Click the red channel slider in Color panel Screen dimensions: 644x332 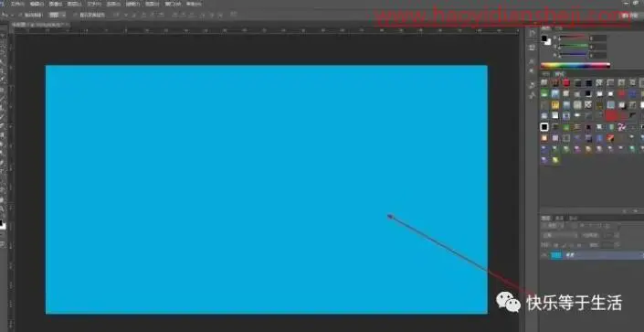[x=573, y=37]
